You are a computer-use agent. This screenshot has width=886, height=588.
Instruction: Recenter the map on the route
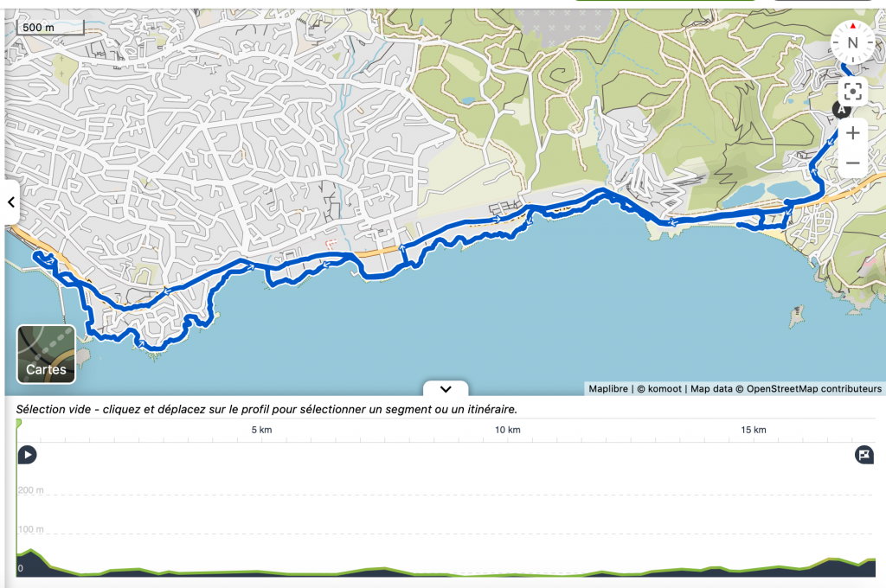[853, 91]
